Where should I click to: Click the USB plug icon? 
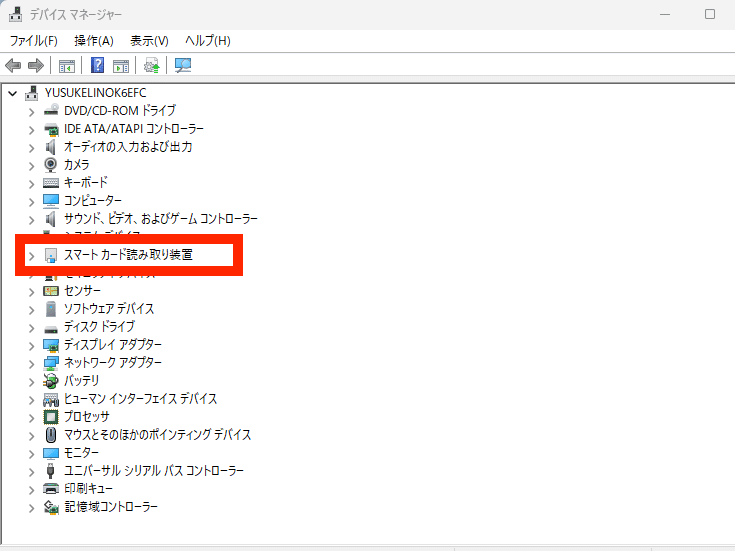coord(51,470)
